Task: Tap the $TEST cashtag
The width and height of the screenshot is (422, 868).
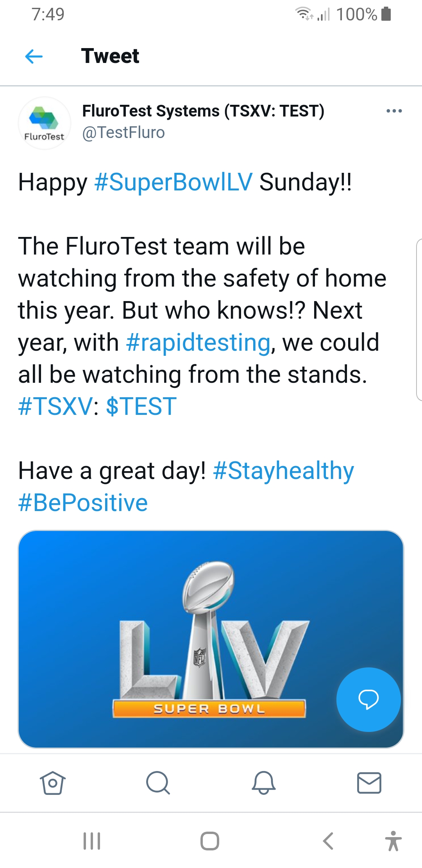Action: pos(141,407)
